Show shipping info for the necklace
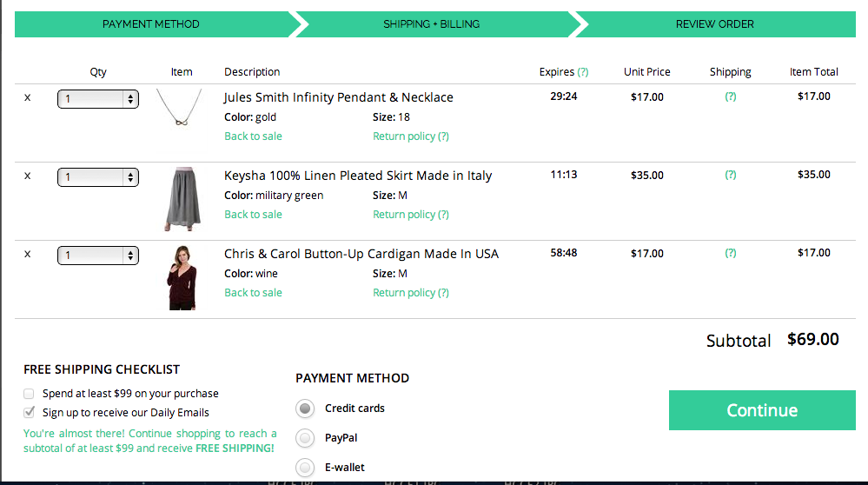This screenshot has width=868, height=485. coord(731,96)
